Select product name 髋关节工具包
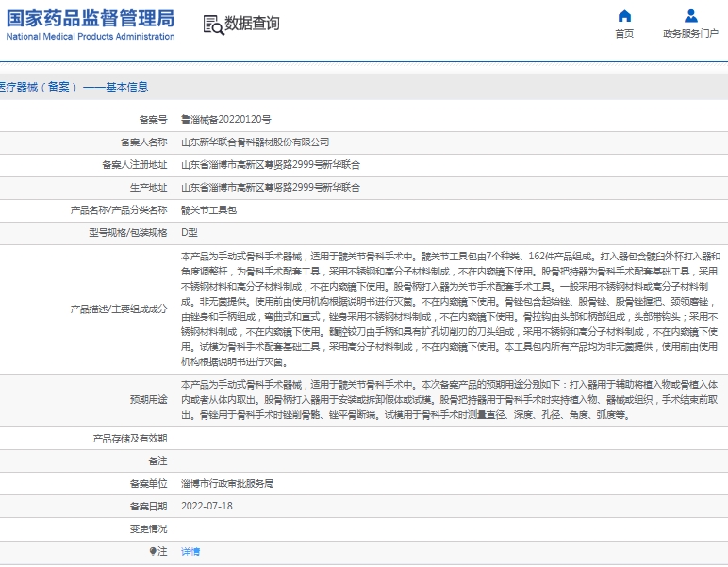728x567 pixels. click(209, 210)
